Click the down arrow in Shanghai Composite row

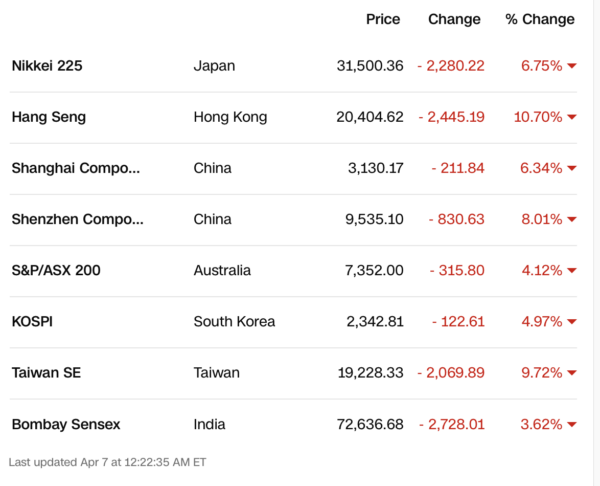tap(572, 169)
